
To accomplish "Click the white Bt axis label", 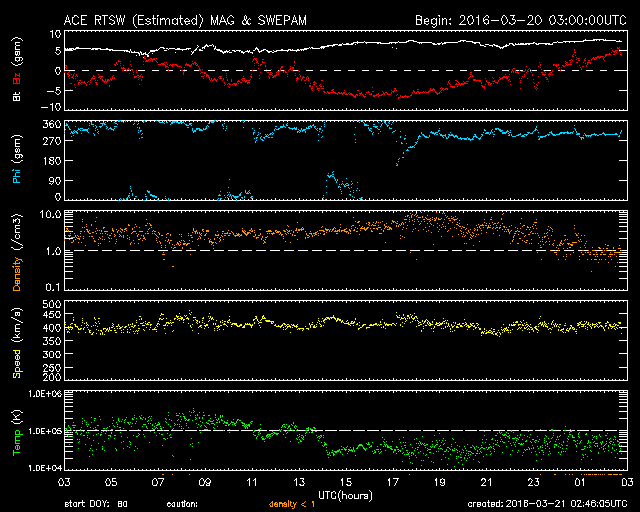I will [x=16, y=98].
